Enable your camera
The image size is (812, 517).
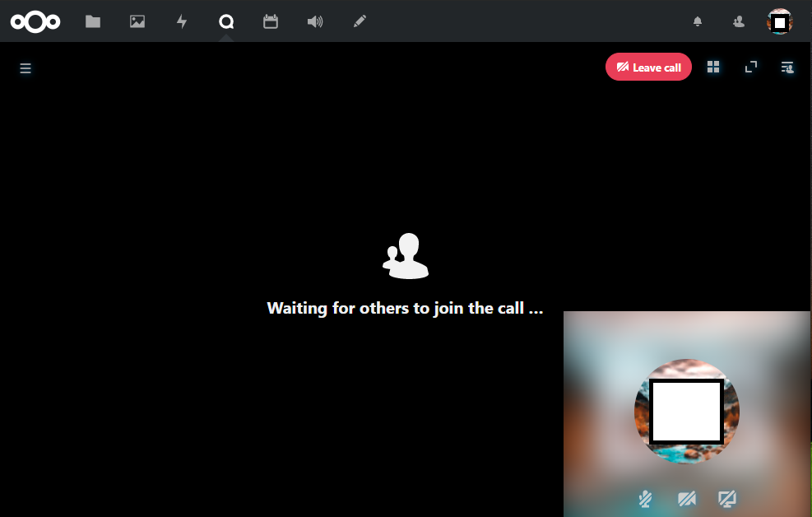coord(687,499)
